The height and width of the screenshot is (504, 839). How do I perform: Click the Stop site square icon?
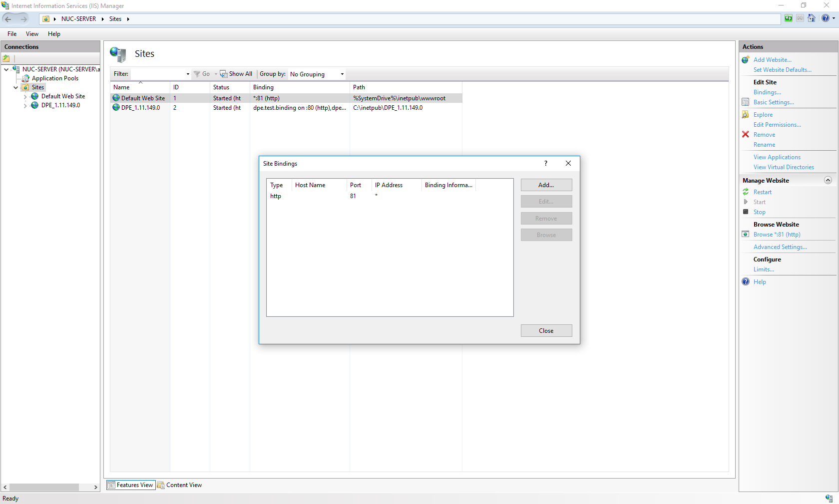pyautogui.click(x=745, y=212)
